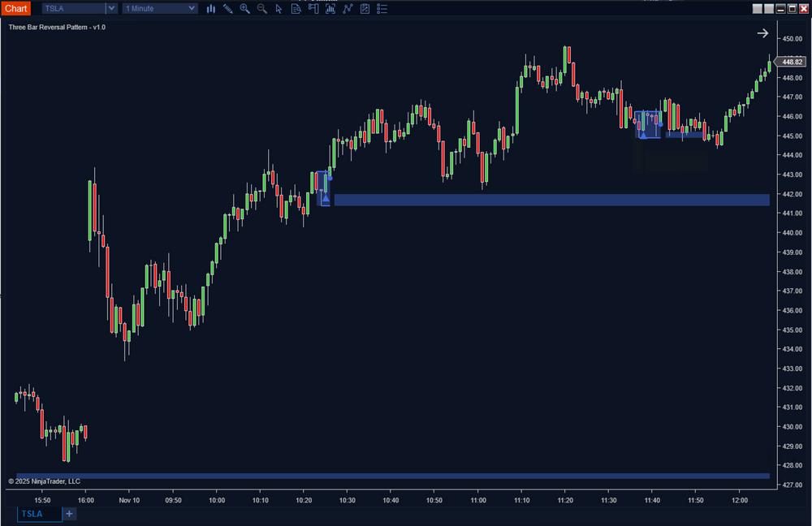Open the Indicators dialog icon
Image resolution: width=812 pixels, height=526 pixels.
pos(330,9)
